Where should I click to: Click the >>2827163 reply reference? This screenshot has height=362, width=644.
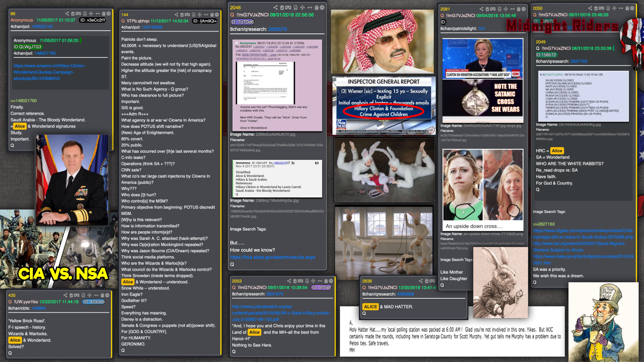tap(544, 224)
